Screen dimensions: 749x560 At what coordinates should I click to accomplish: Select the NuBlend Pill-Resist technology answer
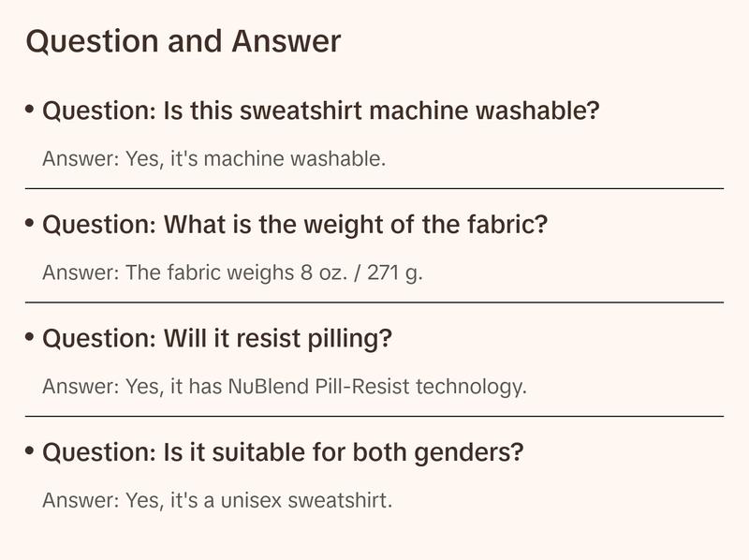click(x=285, y=387)
